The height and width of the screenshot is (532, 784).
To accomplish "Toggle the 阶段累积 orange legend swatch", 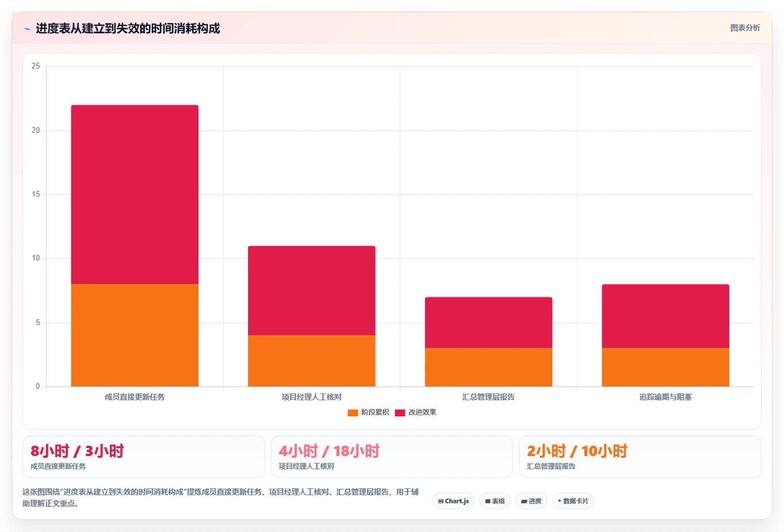I will tap(353, 412).
